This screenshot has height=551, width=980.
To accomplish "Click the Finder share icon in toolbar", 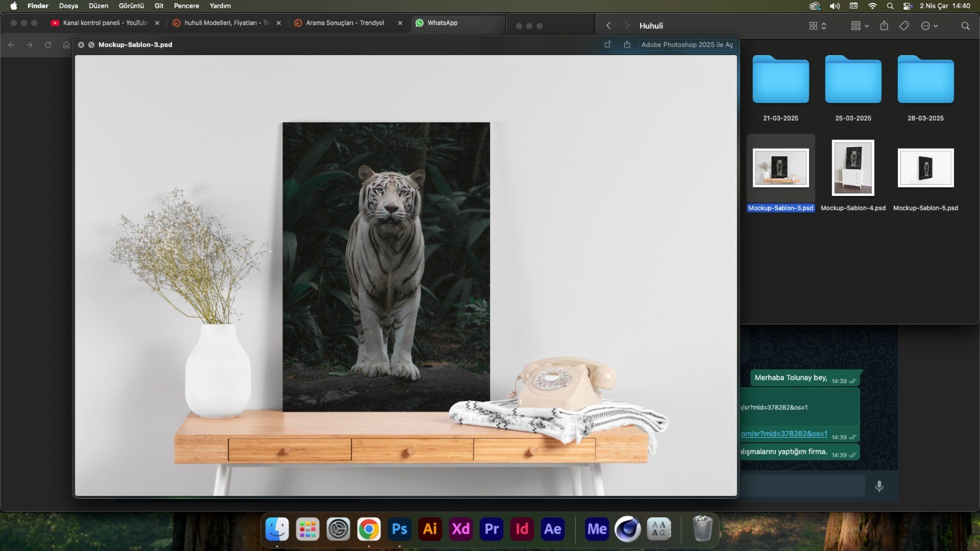I will click(884, 26).
